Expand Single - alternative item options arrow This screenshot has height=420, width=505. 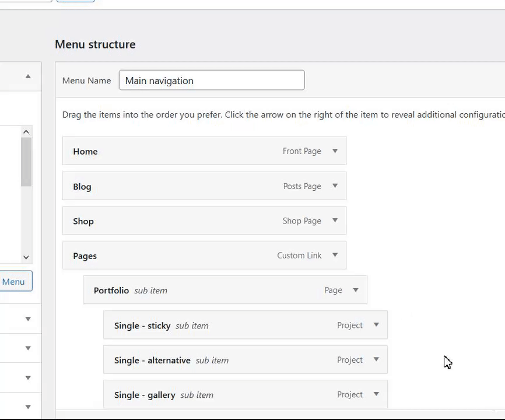coord(376,359)
